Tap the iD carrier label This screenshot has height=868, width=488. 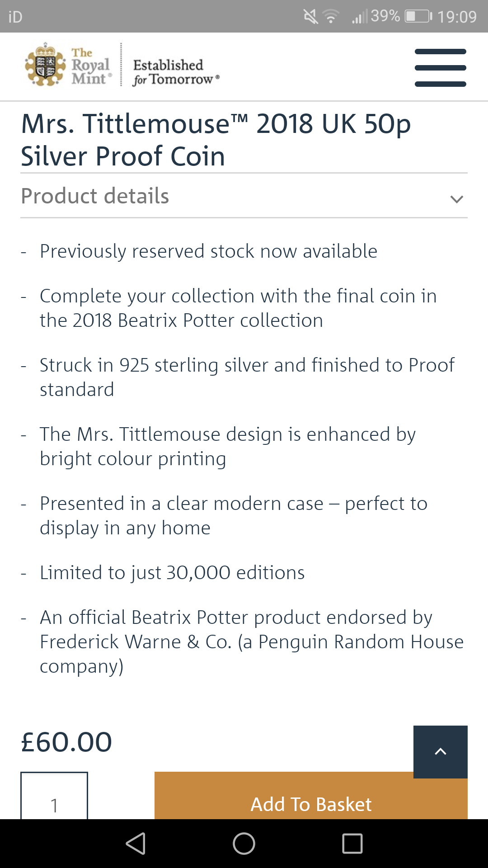[15, 17]
